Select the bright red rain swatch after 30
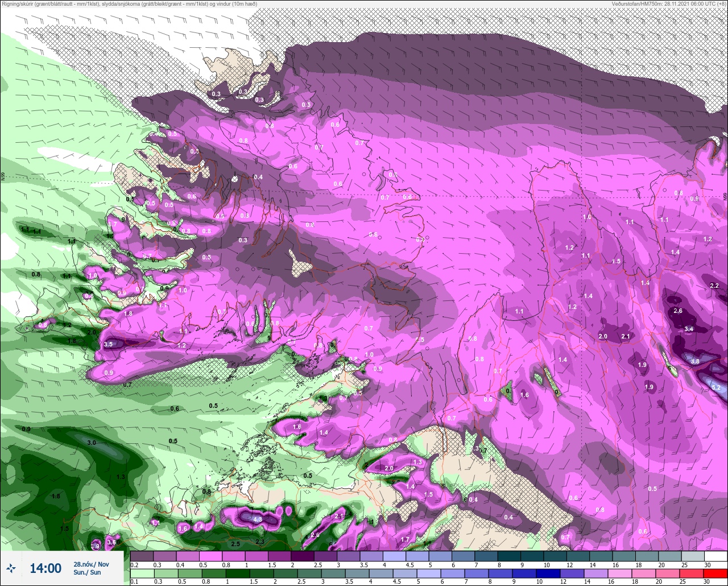728x586 pixels. click(x=716, y=573)
